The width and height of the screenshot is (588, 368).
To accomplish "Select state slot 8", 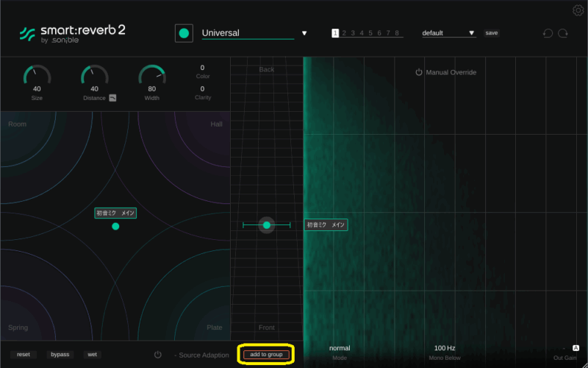I will 397,33.
